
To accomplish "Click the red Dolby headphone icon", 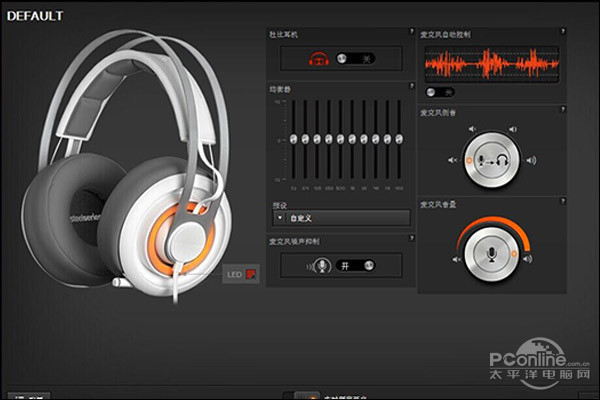I will (319, 59).
